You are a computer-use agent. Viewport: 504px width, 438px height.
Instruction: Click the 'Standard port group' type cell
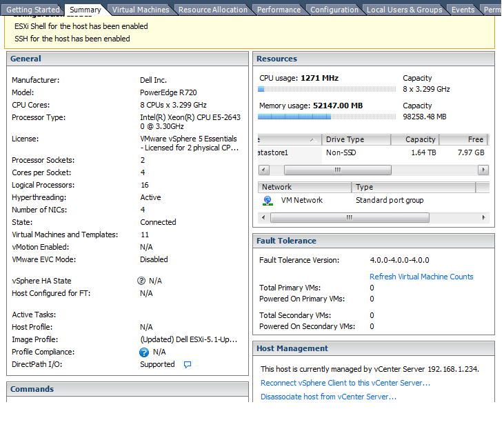tap(390, 200)
